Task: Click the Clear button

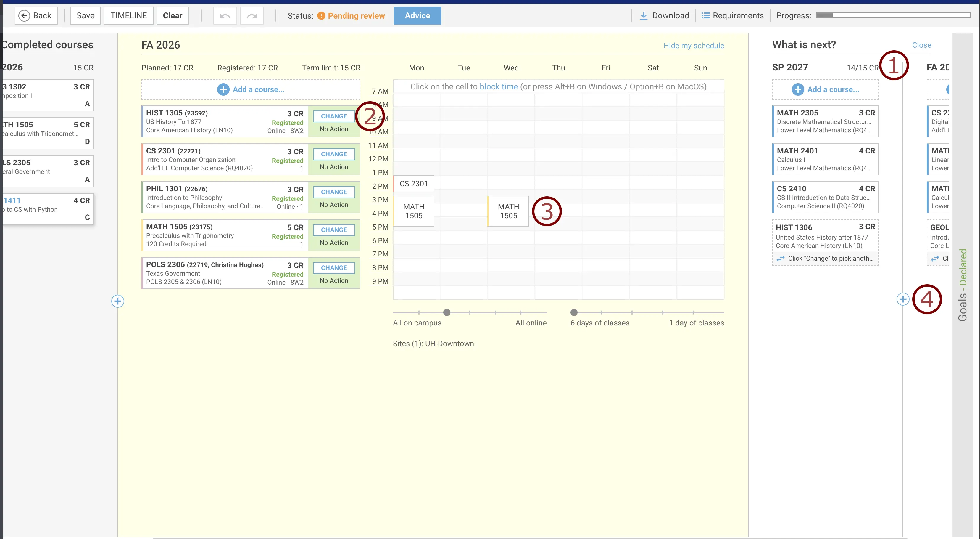Action: [x=173, y=16]
